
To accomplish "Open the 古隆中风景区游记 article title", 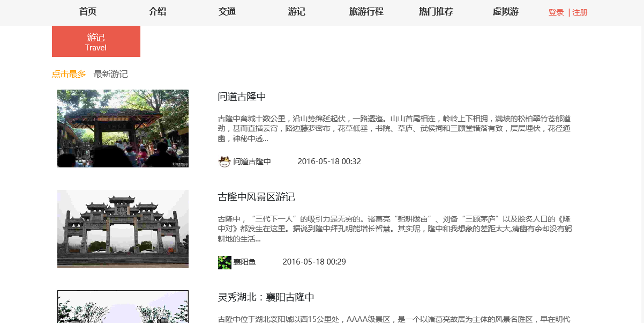I will coord(256,197).
